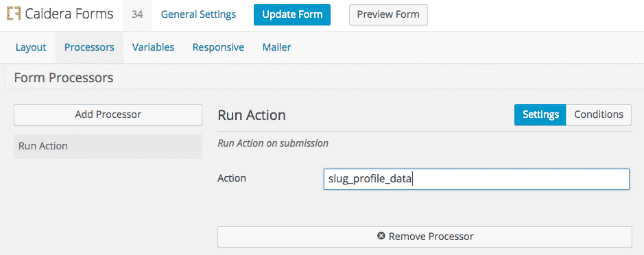Click the Remove Processor button label
The height and width of the screenshot is (255, 644).
tap(431, 236)
